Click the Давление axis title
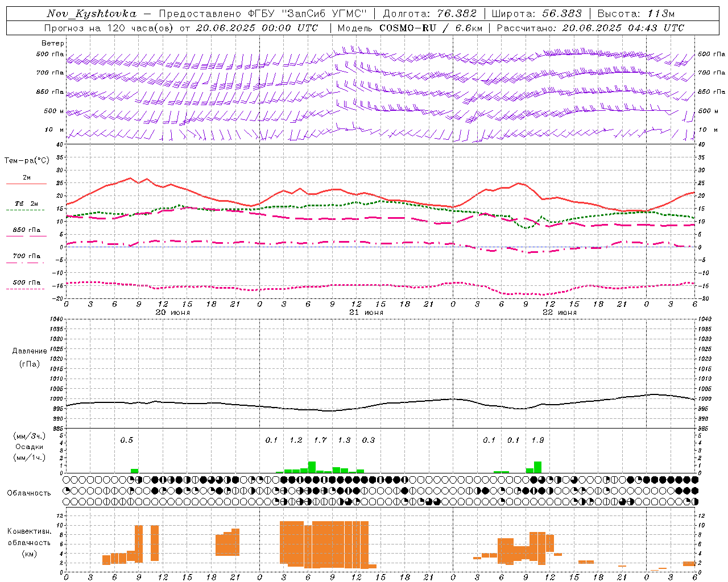Image resolution: width=728 pixels, height=582 pixels. [29, 351]
